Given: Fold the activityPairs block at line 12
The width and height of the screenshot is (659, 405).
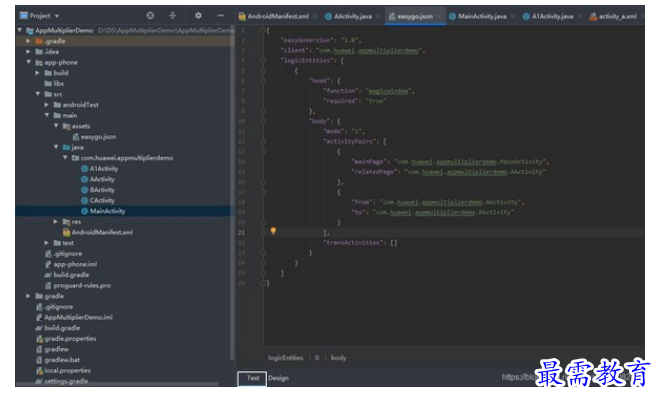Looking at the screenshot, I should [263, 142].
